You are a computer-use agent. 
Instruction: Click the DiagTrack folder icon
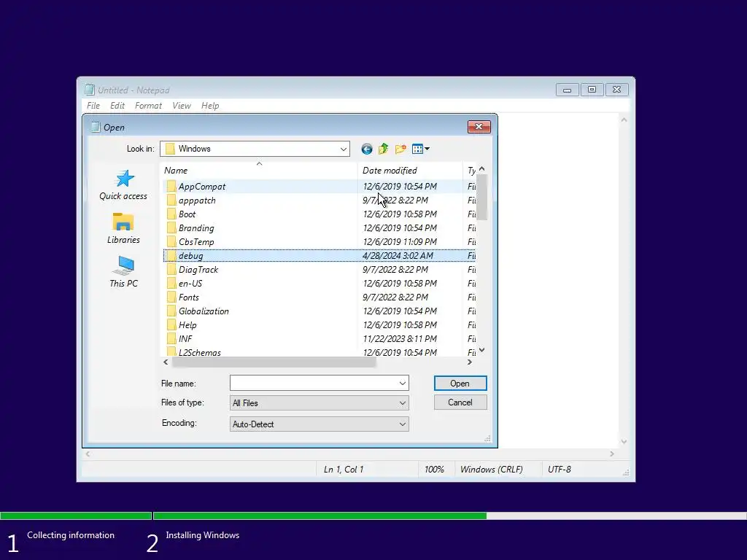pos(171,270)
